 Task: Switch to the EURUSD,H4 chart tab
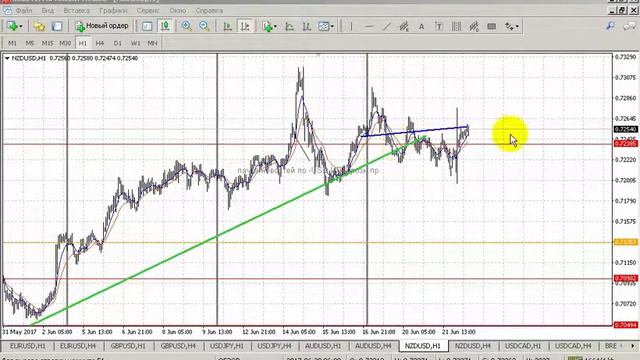pos(78,346)
